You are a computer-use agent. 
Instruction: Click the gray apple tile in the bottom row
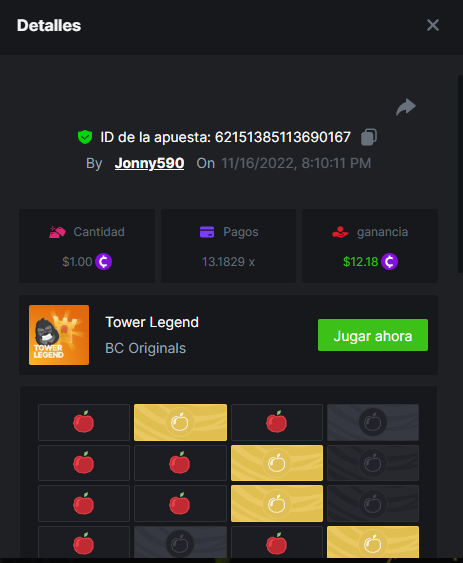[x=180, y=542]
